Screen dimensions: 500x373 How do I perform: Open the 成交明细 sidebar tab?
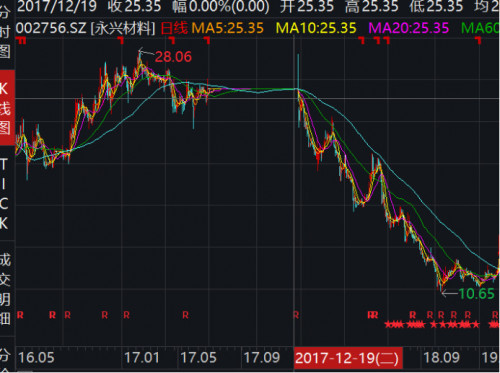[5, 289]
